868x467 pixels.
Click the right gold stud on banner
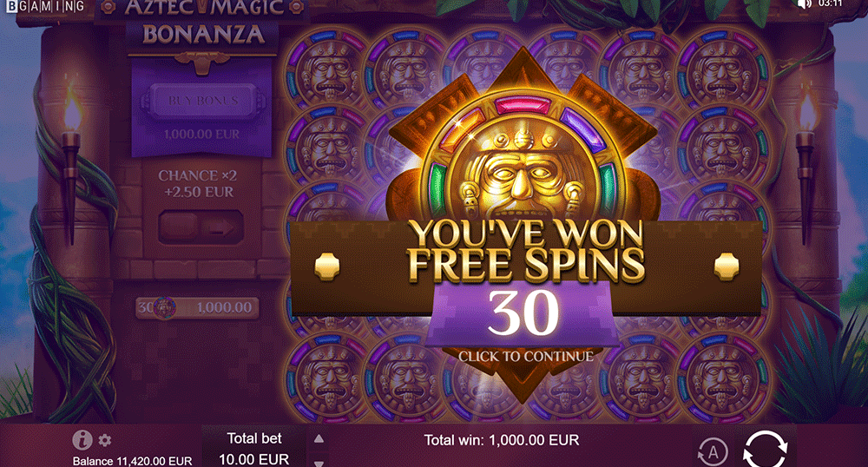[726, 266]
